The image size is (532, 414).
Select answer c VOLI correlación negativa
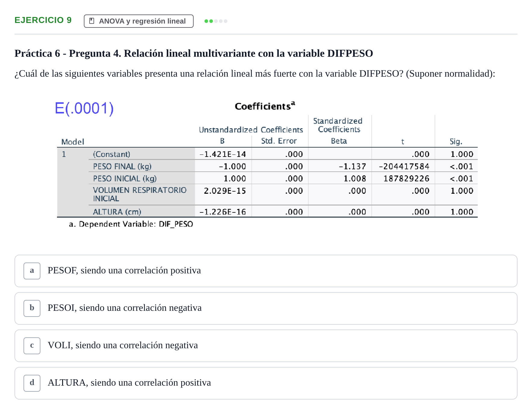pyautogui.click(x=266, y=346)
